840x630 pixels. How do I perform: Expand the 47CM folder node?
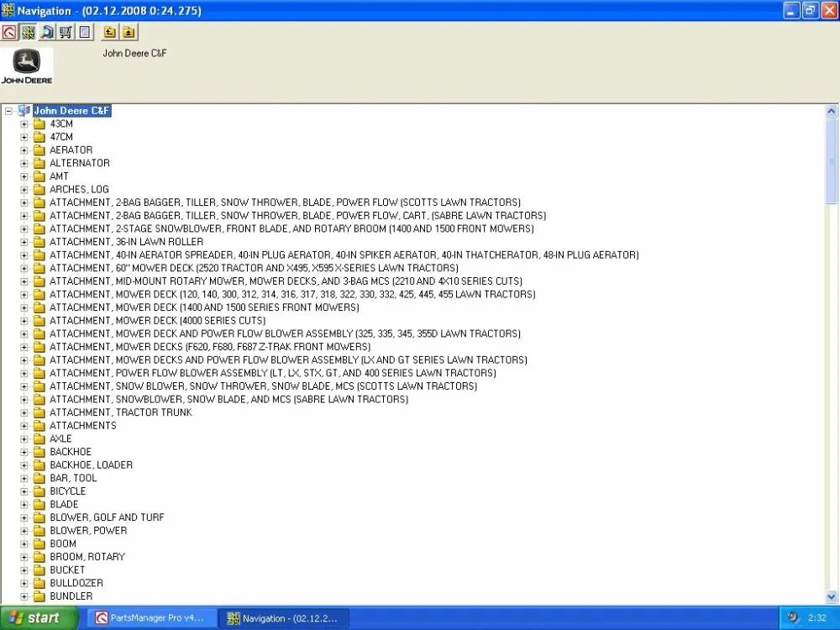pyautogui.click(x=24, y=137)
